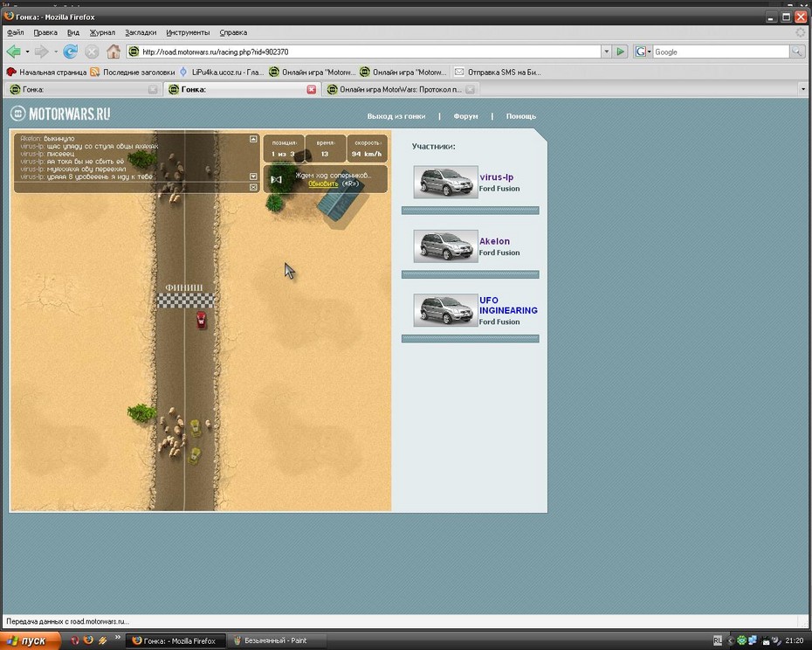Open the Правка menu
This screenshot has width=812, height=650.
[45, 32]
